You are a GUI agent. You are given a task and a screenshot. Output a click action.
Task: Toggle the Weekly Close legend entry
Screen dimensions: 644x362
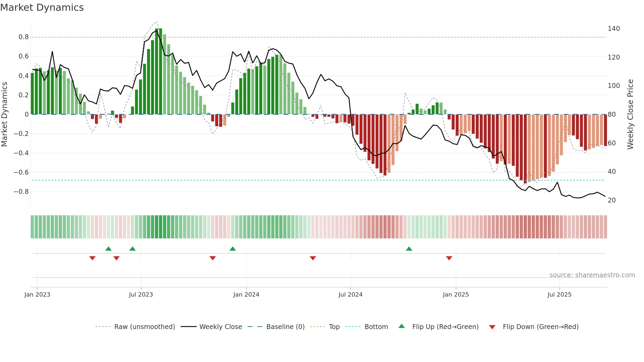tap(211, 327)
